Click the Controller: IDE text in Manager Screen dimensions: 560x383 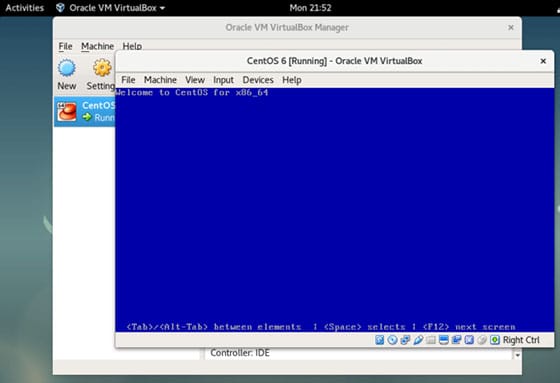pyautogui.click(x=240, y=353)
